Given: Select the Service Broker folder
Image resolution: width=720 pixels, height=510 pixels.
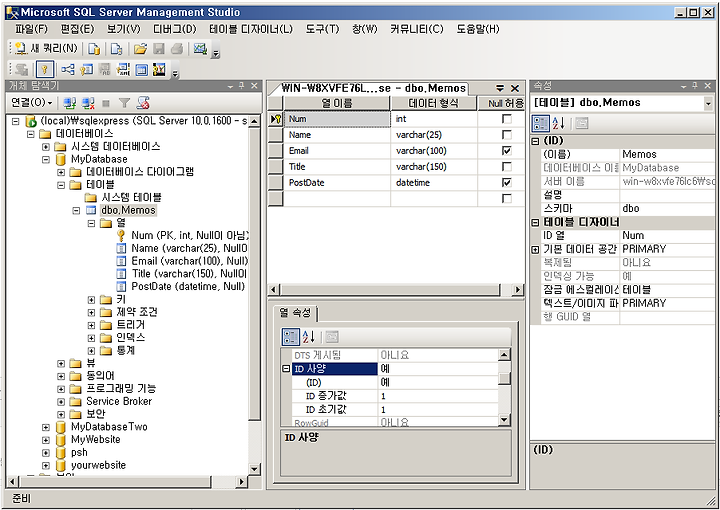Looking at the screenshot, I should 119,401.
